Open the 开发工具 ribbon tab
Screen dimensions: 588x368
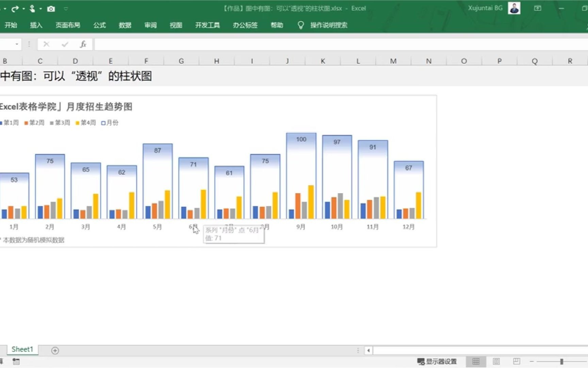coord(208,25)
